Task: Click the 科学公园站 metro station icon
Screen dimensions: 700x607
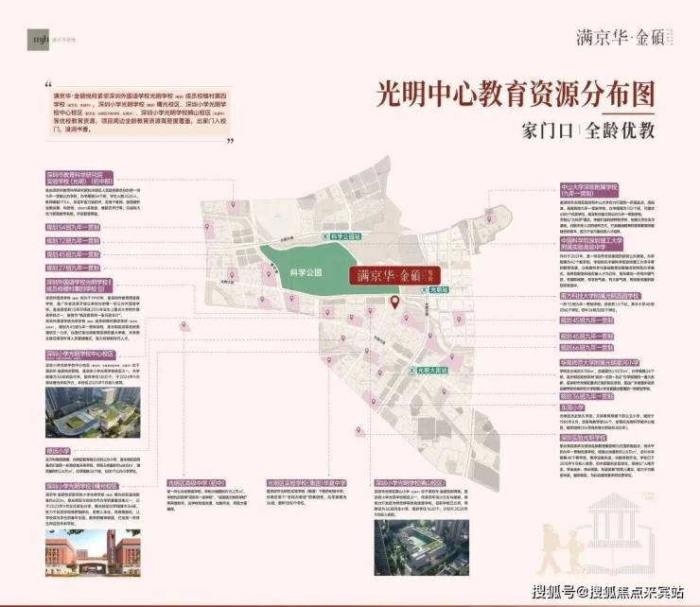Action: [x=326, y=236]
